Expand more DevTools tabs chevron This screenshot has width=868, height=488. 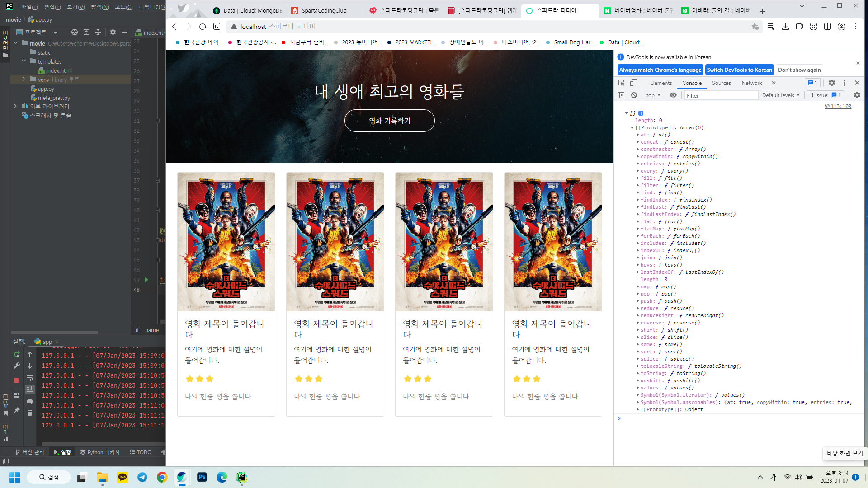coord(774,83)
